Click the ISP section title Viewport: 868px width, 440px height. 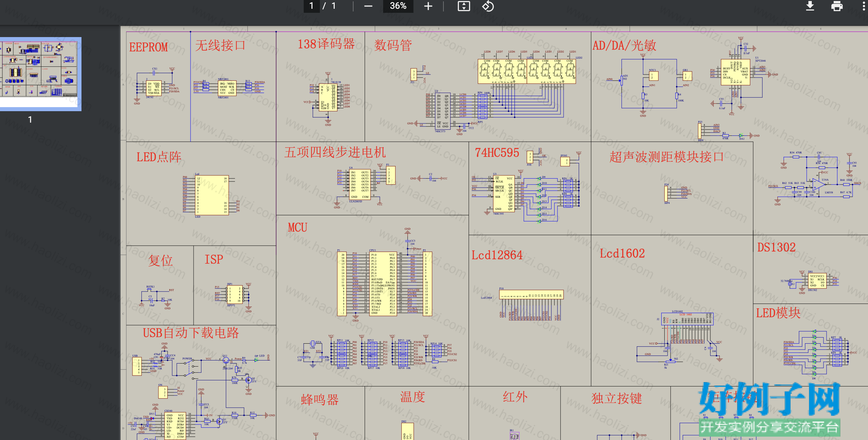pos(214,260)
